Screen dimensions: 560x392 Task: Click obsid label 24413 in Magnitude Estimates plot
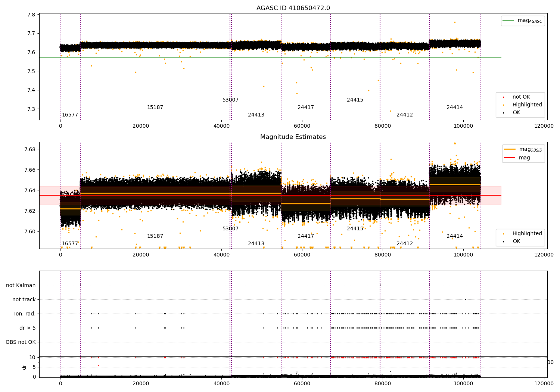click(256, 244)
